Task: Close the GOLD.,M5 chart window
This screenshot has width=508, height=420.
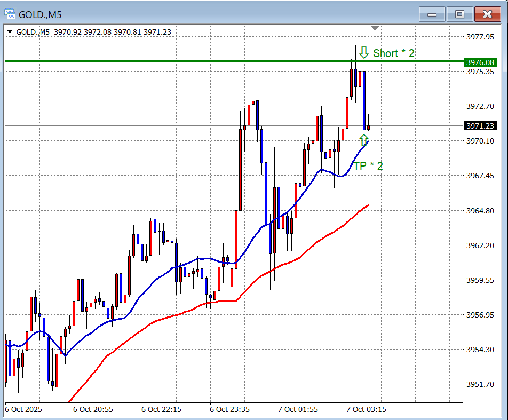Action: (x=487, y=14)
